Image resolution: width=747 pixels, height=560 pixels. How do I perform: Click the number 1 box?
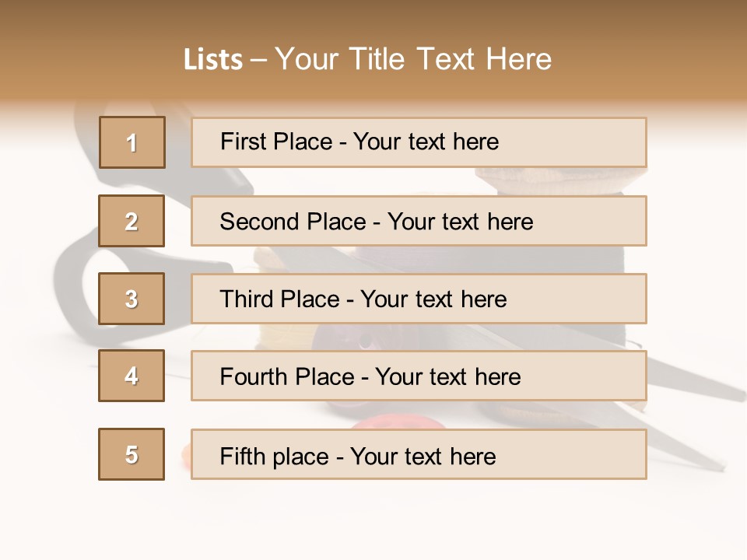tap(132, 142)
